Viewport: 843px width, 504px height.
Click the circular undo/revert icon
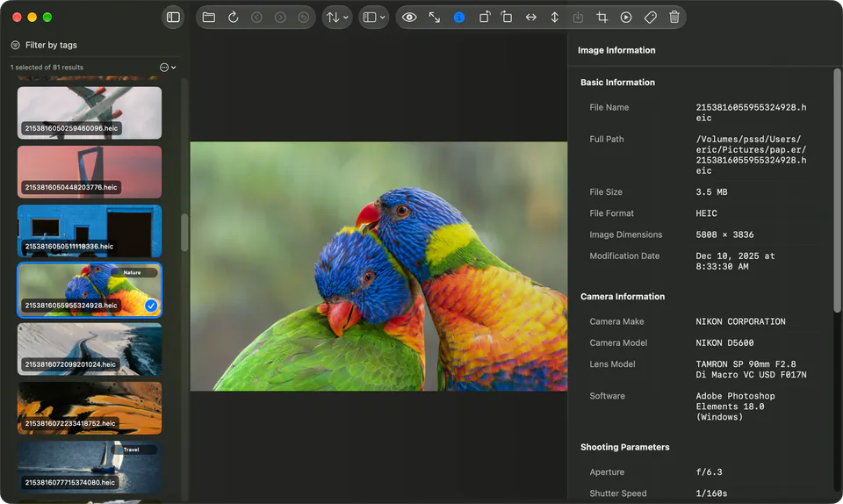(304, 18)
